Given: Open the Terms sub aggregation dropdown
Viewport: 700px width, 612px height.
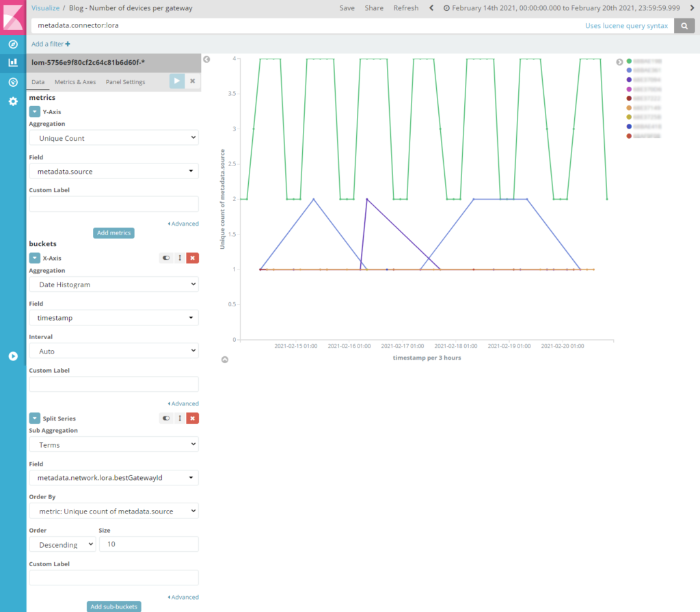Looking at the screenshot, I should (114, 445).
